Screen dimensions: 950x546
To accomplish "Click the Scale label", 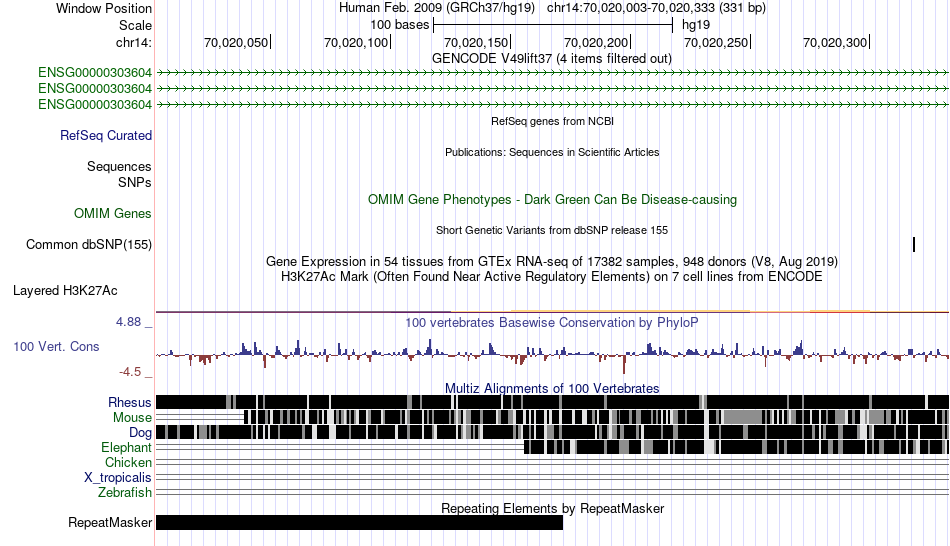I will (x=135, y=25).
